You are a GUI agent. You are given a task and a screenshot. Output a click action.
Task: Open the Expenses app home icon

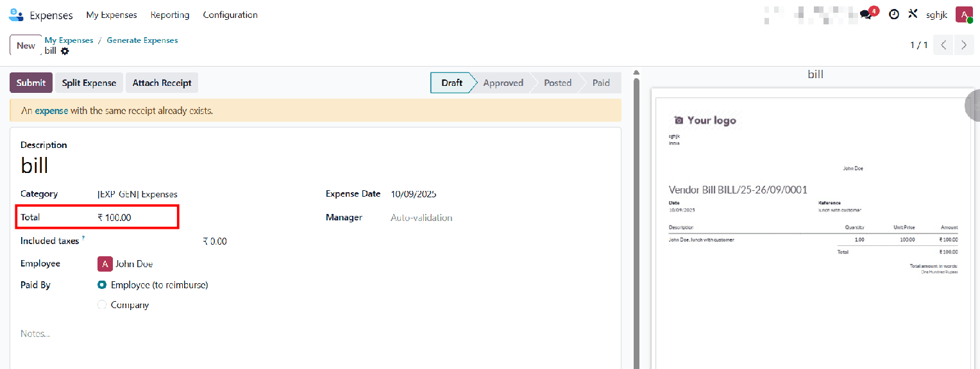(15, 14)
